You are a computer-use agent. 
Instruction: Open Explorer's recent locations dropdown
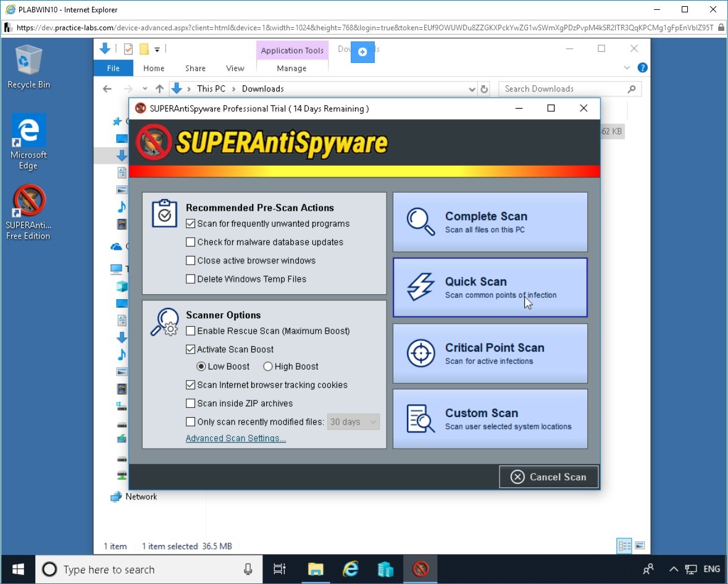[x=145, y=89]
